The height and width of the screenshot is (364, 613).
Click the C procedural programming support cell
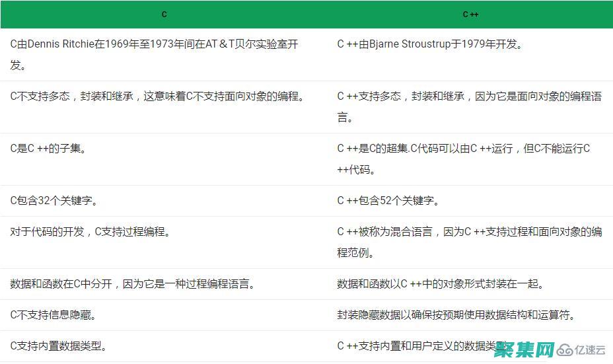coord(90,232)
